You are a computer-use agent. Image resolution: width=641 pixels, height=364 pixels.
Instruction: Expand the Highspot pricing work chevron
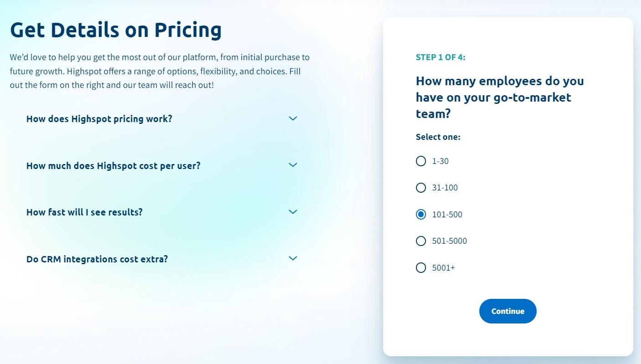(x=293, y=118)
